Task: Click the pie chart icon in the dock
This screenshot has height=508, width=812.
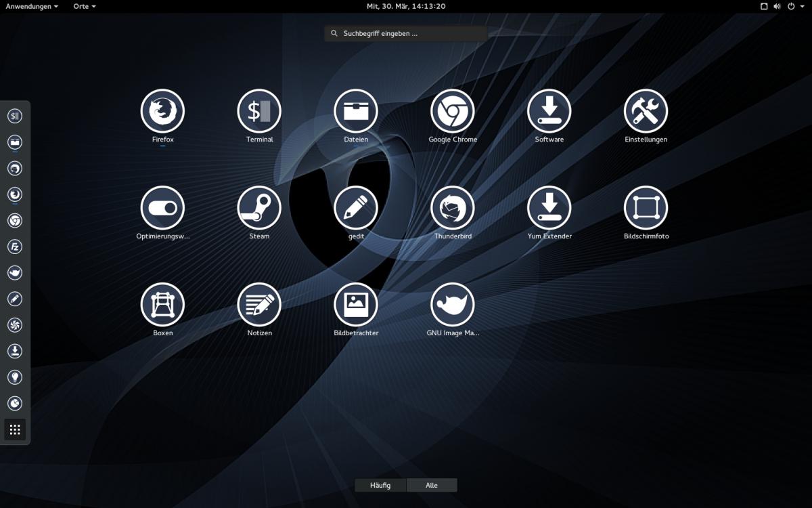Action: 15,404
